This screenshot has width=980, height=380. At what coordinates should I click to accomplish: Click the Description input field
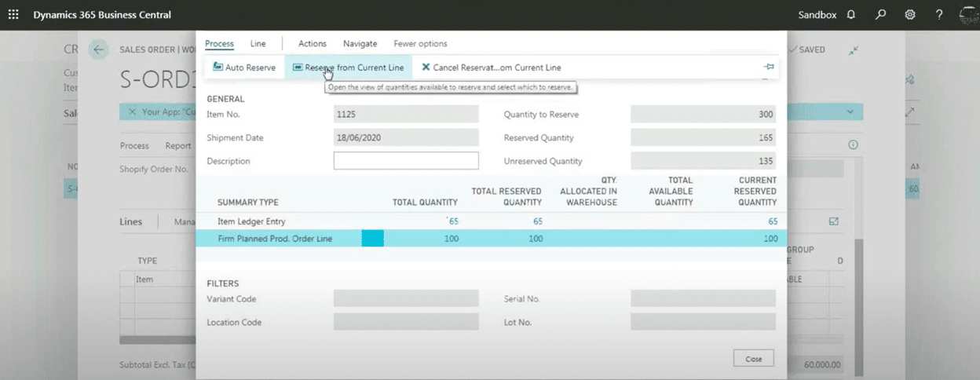[406, 161]
